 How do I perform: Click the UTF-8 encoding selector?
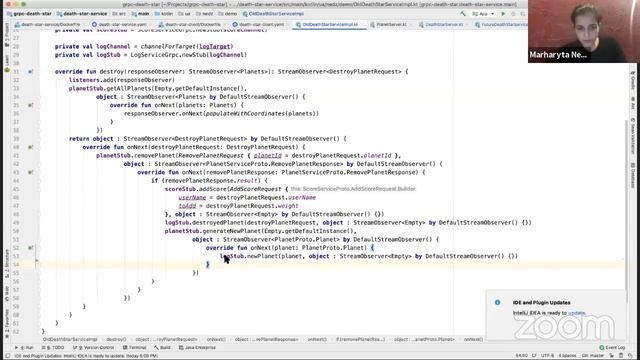547,356
